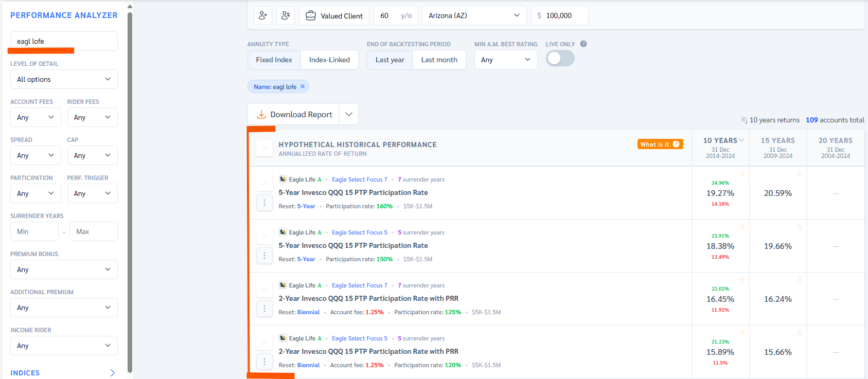This screenshot has width=868, height=379.
Task: Open the Rider Fees dropdown
Action: (92, 117)
